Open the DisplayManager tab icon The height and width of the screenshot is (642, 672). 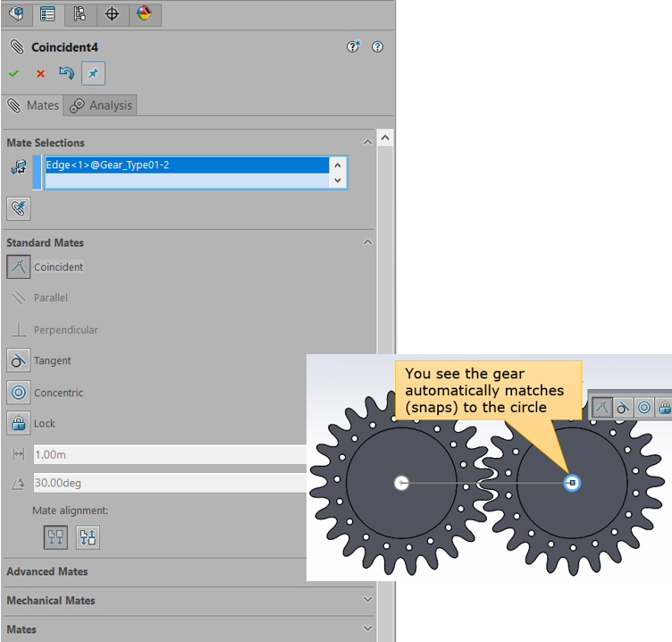click(144, 13)
